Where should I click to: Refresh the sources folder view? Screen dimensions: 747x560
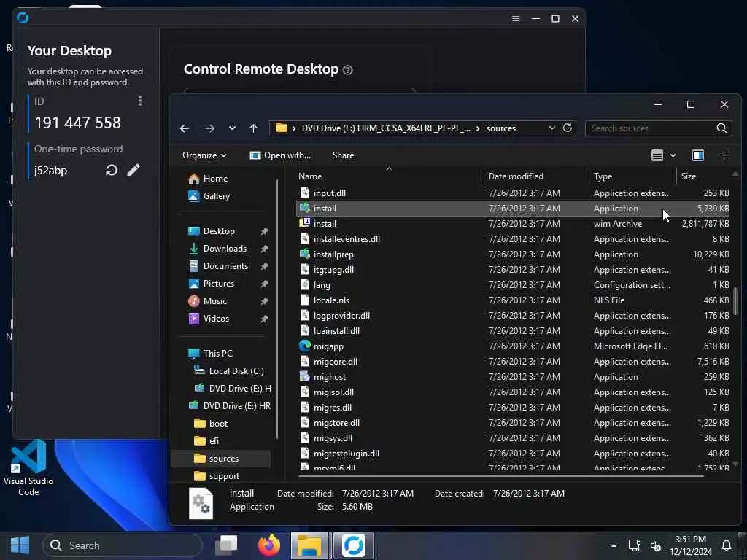pyautogui.click(x=567, y=128)
